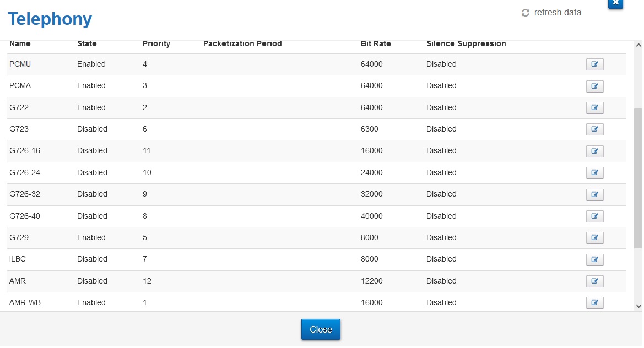Edit the G723 codec settings
This screenshot has height=348, width=644.
594,129
